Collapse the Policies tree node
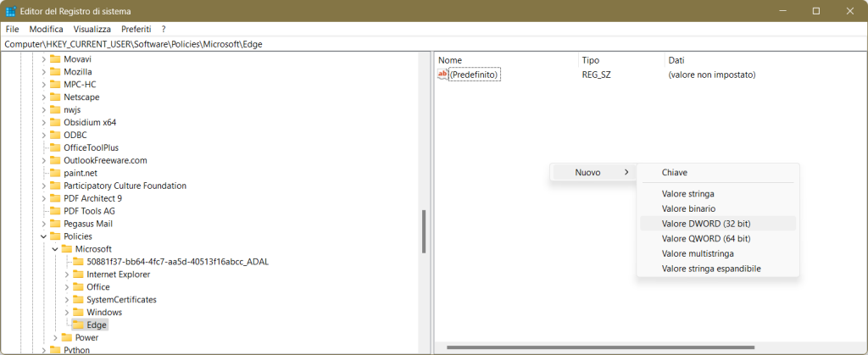 click(x=43, y=236)
